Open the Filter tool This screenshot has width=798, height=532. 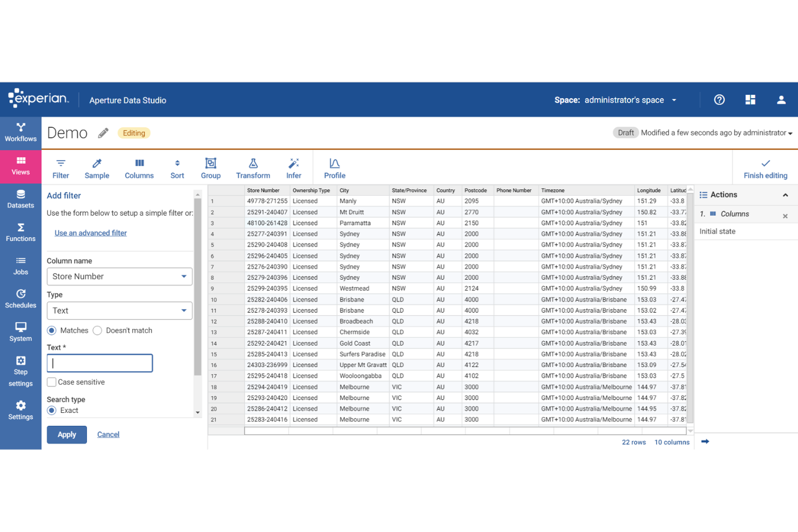pos(60,168)
